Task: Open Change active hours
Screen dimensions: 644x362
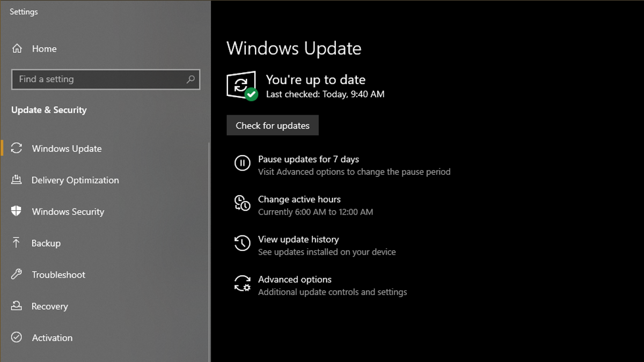Action: click(x=299, y=199)
